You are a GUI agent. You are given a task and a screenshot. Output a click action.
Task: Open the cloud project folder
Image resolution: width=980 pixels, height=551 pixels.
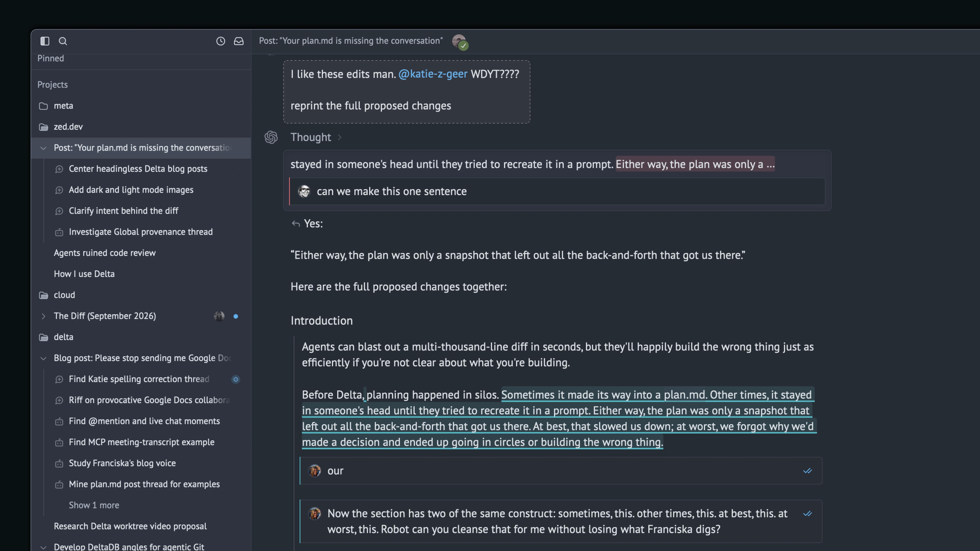pos(141,295)
